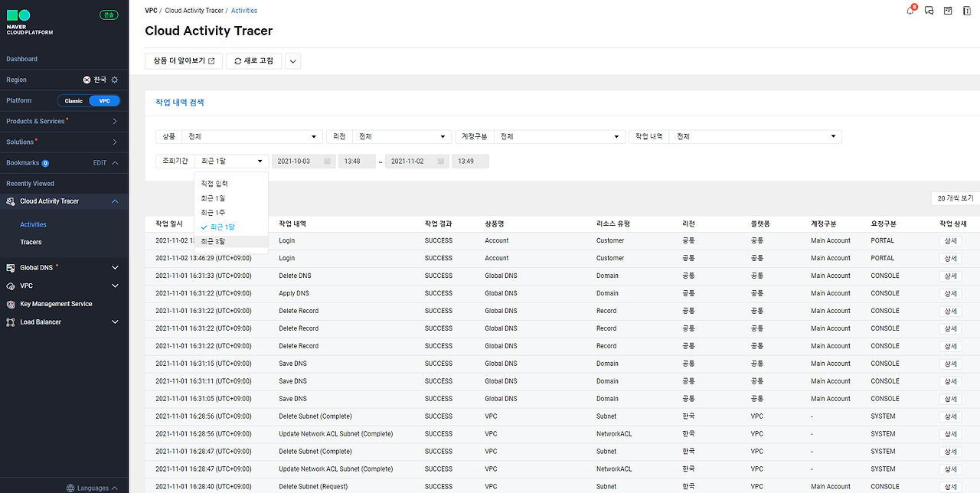Open 상세 for the Apply DNS row
Image resolution: width=980 pixels, height=493 pixels.
coord(950,293)
